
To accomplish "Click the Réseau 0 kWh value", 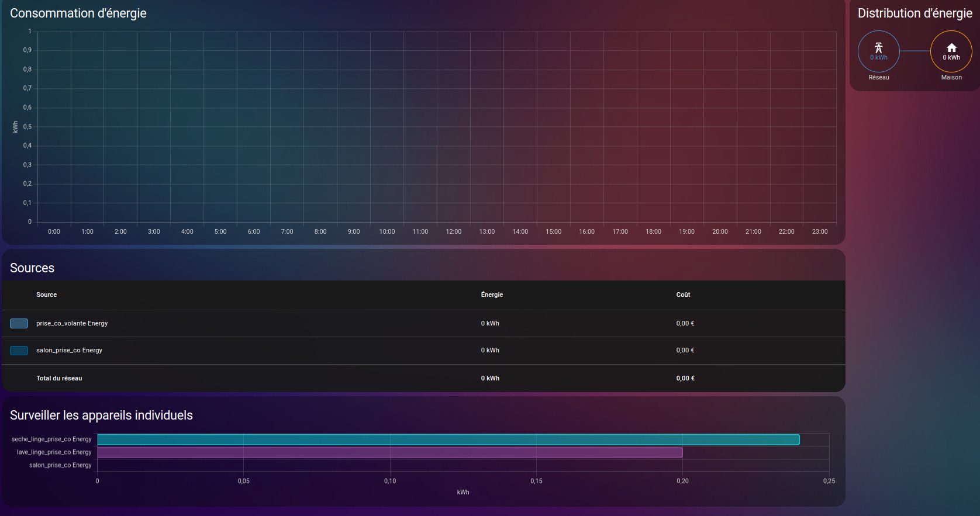I will click(878, 58).
